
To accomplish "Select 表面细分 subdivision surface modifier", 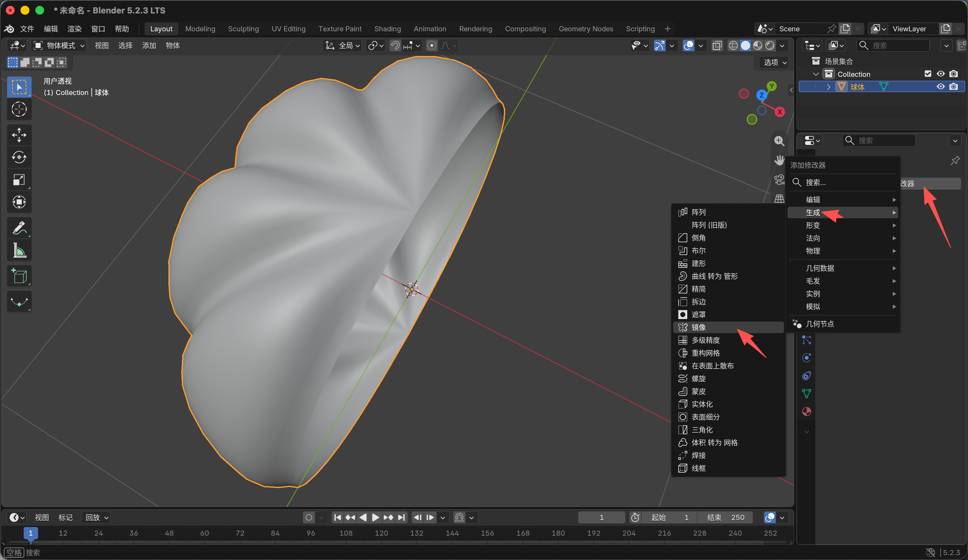I will pyautogui.click(x=728, y=417).
